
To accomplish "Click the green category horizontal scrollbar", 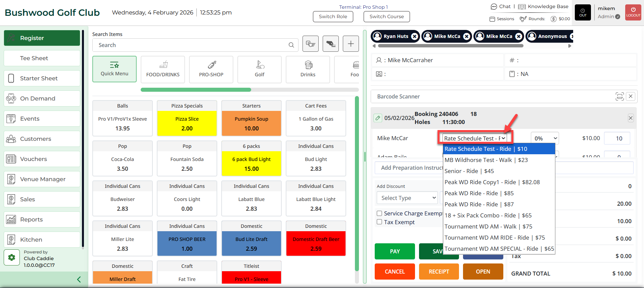I will tap(196, 90).
